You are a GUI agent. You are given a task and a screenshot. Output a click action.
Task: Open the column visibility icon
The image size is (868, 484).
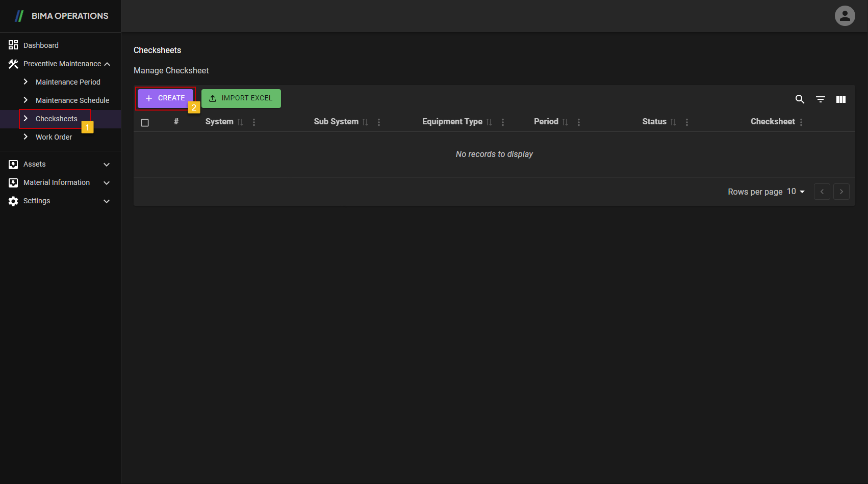pos(840,99)
